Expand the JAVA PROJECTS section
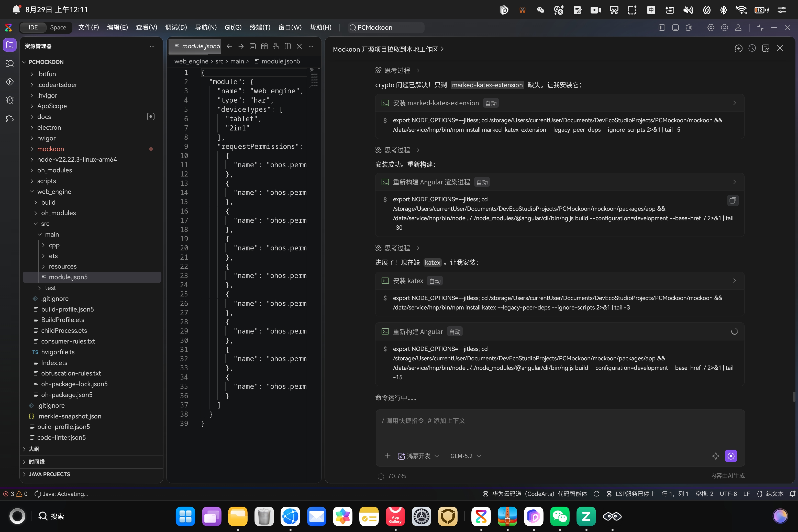798x532 pixels. click(x=92, y=474)
